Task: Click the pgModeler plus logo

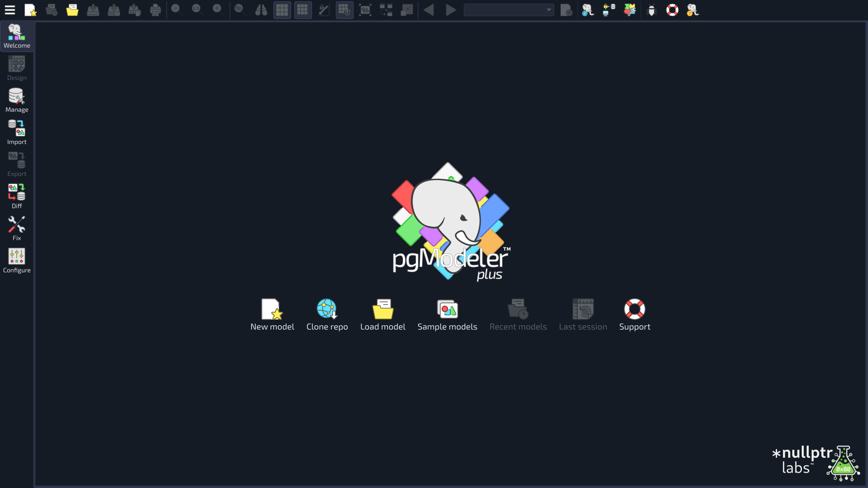Action: click(x=451, y=222)
